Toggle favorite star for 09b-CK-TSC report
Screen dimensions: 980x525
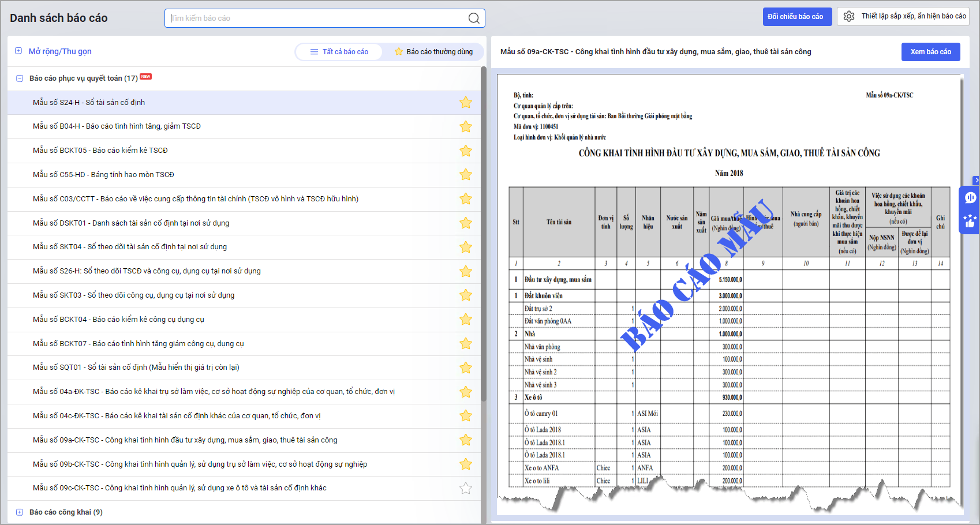(465, 464)
